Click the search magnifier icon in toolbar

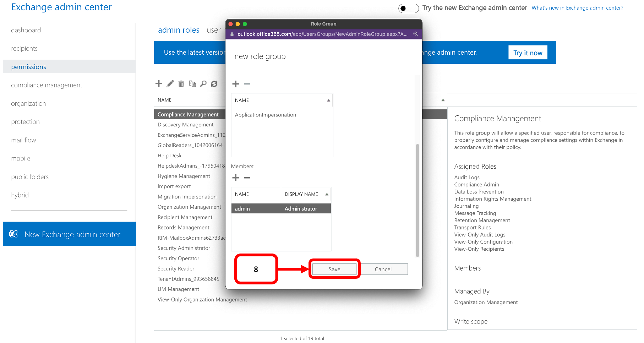[x=203, y=84]
